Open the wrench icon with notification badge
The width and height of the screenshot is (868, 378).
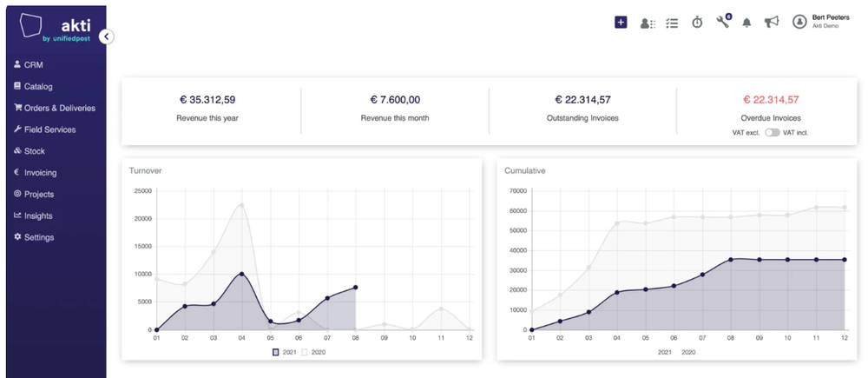(x=723, y=22)
